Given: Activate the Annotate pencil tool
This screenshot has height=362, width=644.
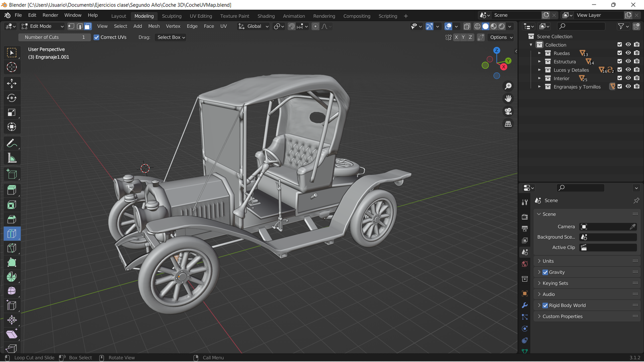Looking at the screenshot, I should 12,143.
